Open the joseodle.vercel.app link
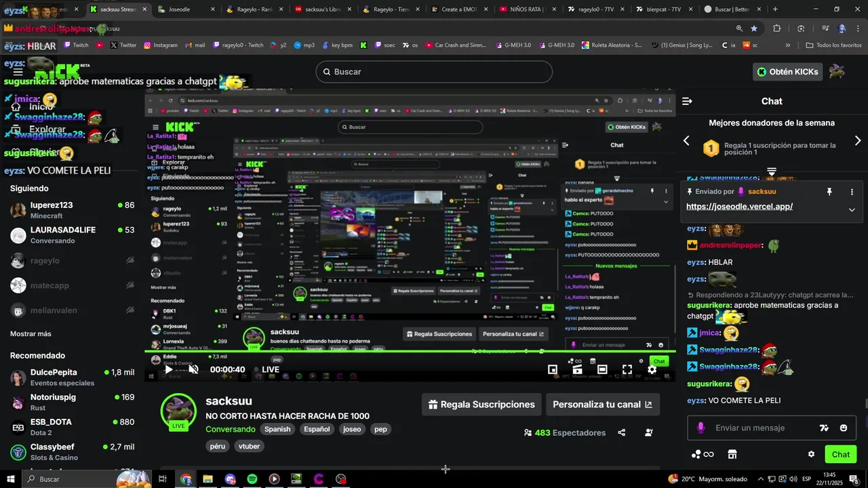The image size is (868, 488). (x=739, y=207)
